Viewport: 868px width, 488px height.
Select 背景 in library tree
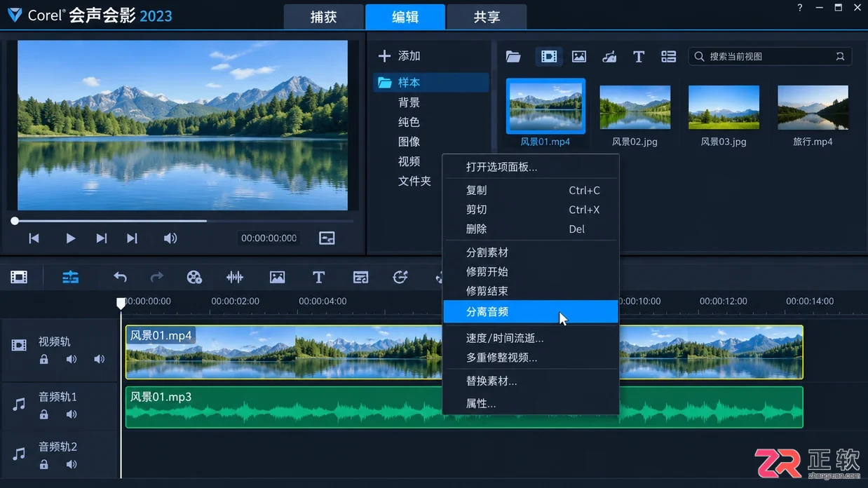(409, 102)
